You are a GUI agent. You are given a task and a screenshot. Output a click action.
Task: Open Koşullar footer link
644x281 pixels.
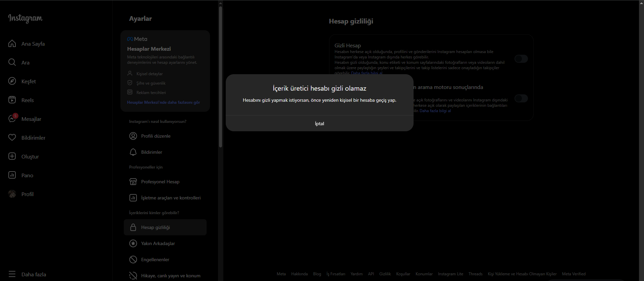(403, 274)
